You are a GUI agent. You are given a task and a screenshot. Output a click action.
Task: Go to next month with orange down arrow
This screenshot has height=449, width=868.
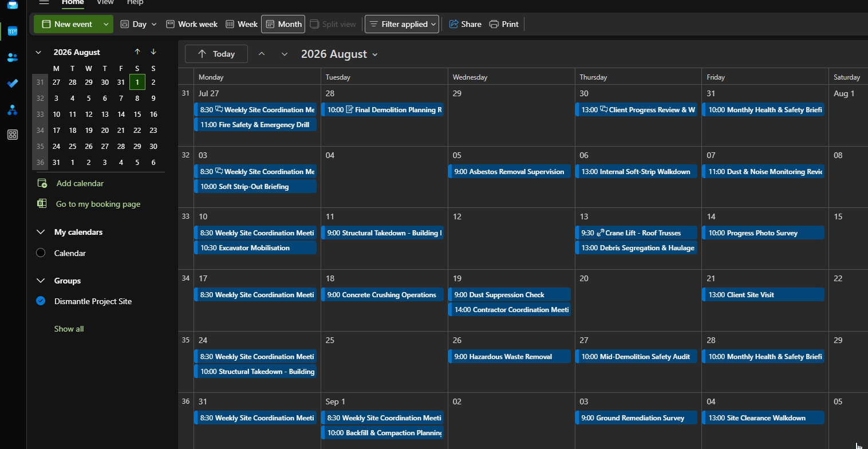click(x=153, y=52)
